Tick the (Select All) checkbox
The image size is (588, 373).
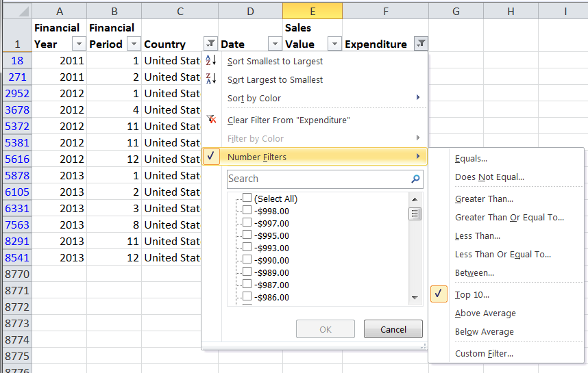click(x=247, y=198)
